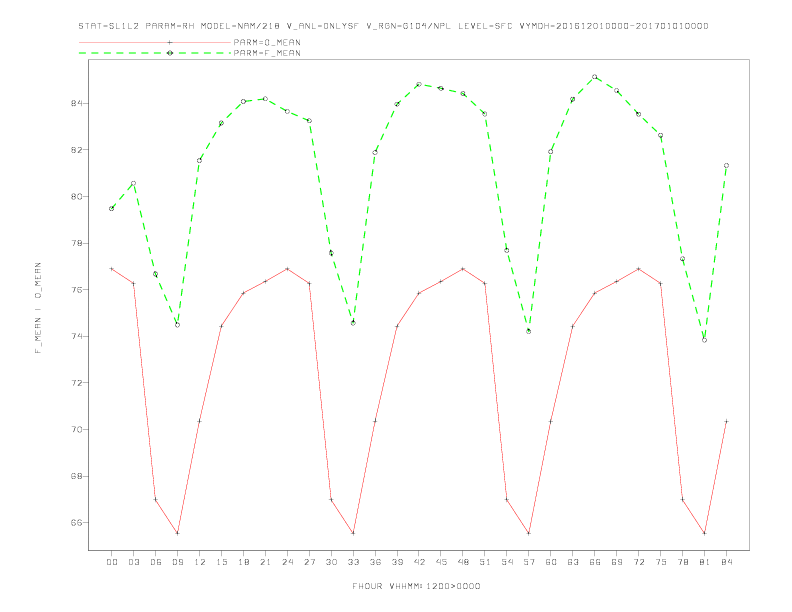
Task: Select y-axis tick value 76
Action: tap(76, 290)
